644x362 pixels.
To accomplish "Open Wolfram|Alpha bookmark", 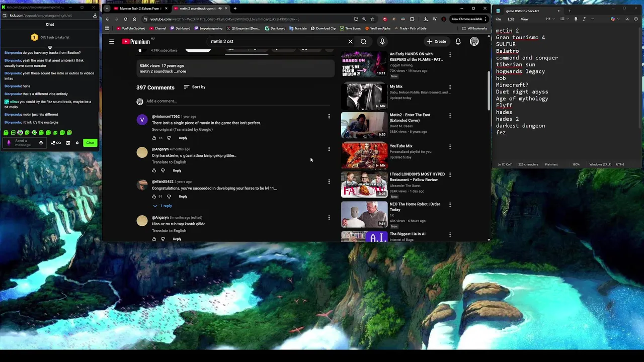I will click(x=378, y=28).
